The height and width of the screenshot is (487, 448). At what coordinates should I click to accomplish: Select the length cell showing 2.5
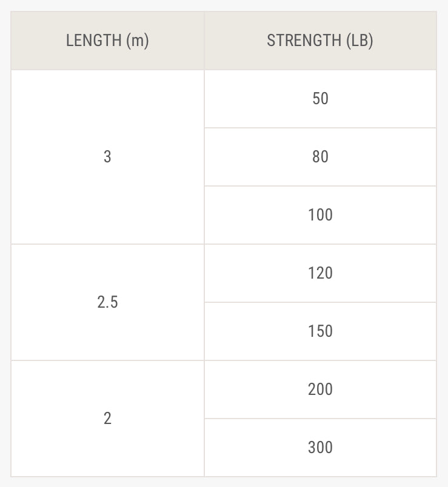pos(107,302)
